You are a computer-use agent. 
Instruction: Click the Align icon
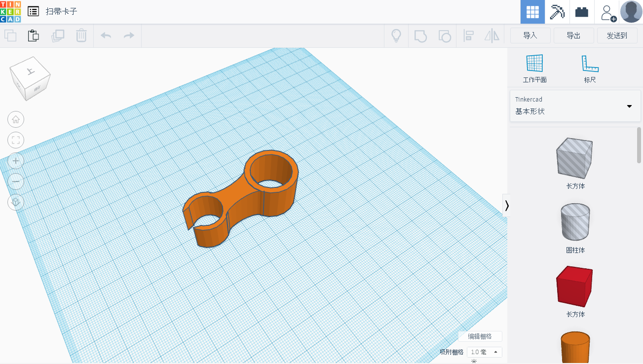(x=469, y=36)
